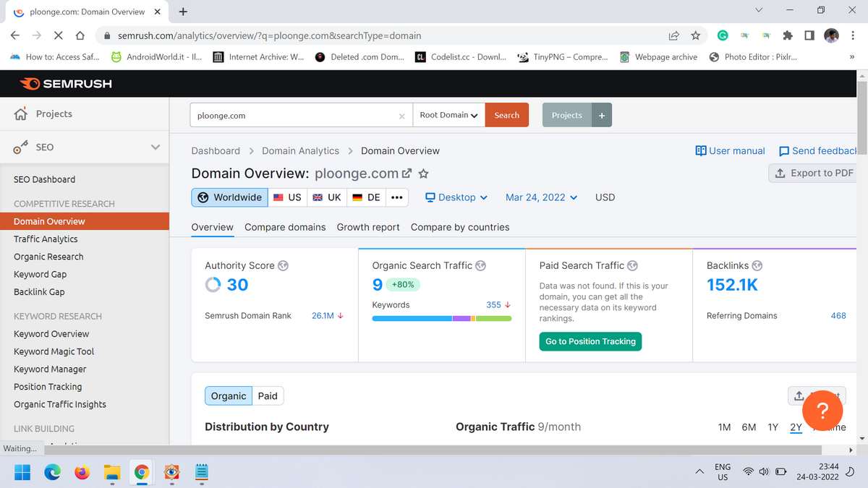Star ploonge.com as favorite

pyautogui.click(x=424, y=174)
